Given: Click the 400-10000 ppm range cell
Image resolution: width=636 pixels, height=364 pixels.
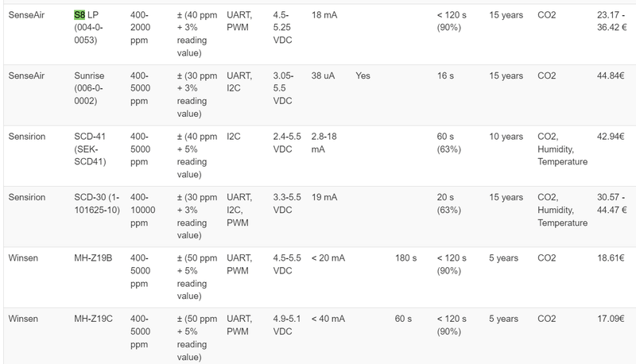Looking at the screenshot, I should [x=143, y=210].
